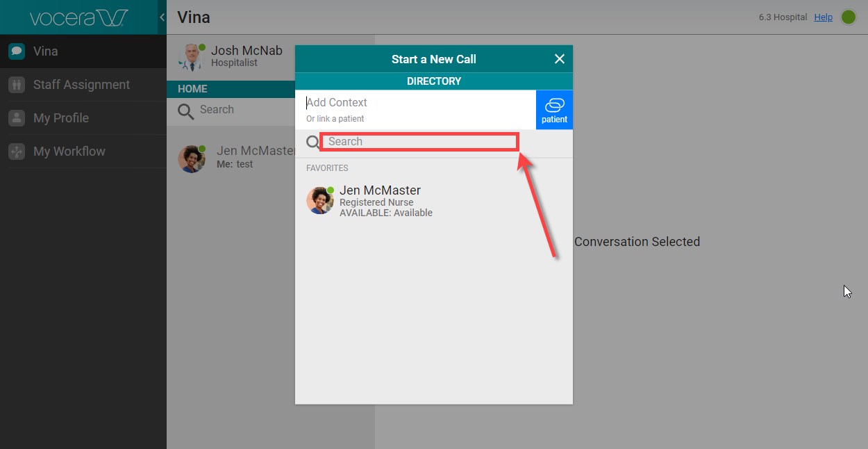The height and width of the screenshot is (449, 868).
Task: Click the 'Or link a patient' hint text
Action: 335,119
